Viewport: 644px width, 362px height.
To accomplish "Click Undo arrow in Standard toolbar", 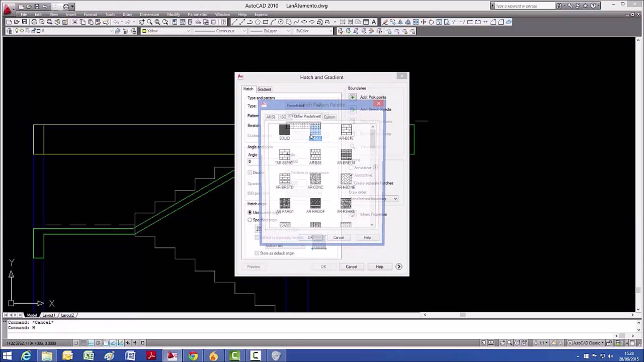I will click(x=116, y=22).
